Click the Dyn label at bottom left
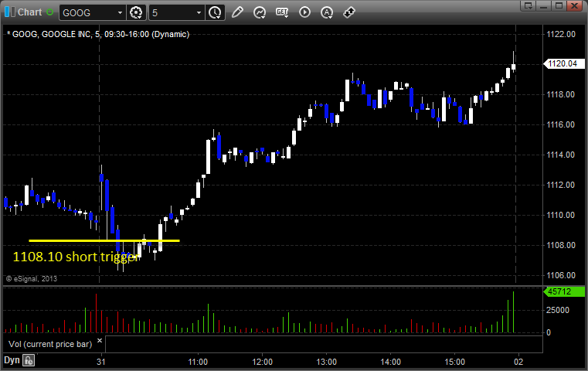This screenshot has height=371, width=588. pyautogui.click(x=12, y=360)
